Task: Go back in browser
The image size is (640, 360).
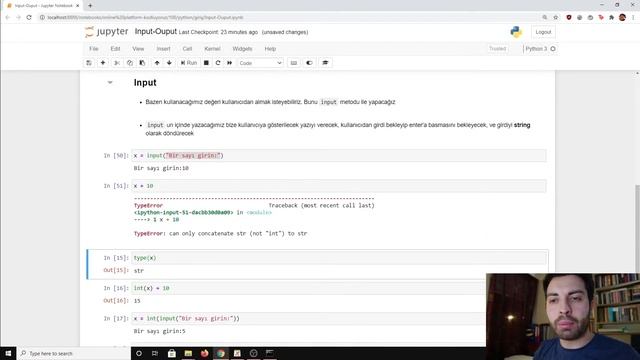Action: pyautogui.click(x=8, y=18)
